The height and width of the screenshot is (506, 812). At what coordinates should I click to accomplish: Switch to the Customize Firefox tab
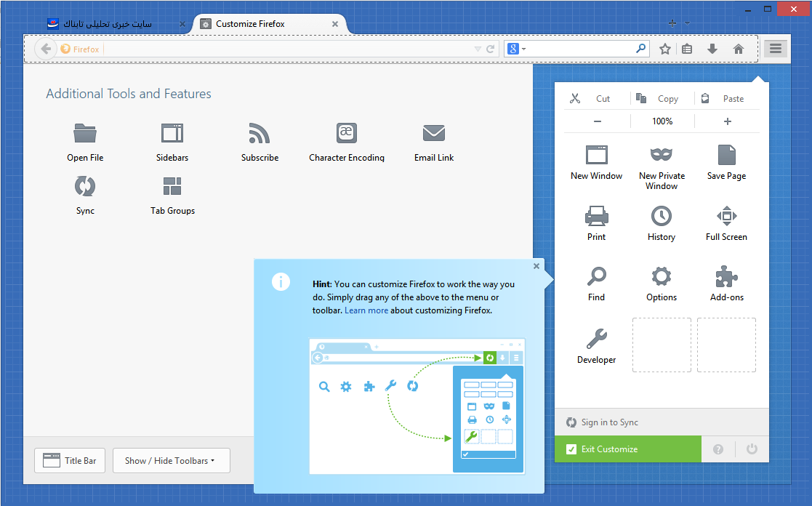(x=269, y=24)
